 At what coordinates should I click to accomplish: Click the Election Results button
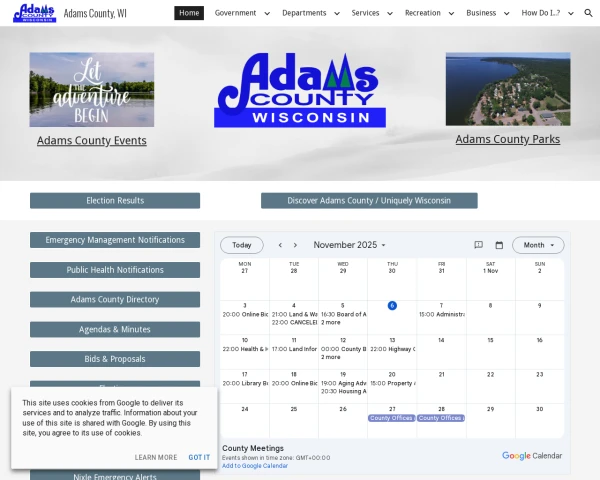(115, 201)
